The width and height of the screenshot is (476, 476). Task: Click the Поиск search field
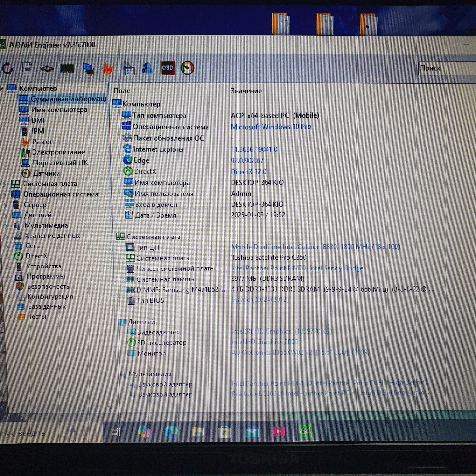(x=447, y=68)
